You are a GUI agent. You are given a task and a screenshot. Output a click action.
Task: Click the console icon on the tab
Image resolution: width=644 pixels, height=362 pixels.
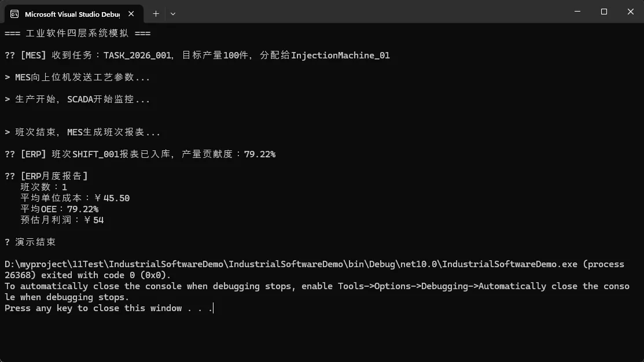tap(14, 13)
